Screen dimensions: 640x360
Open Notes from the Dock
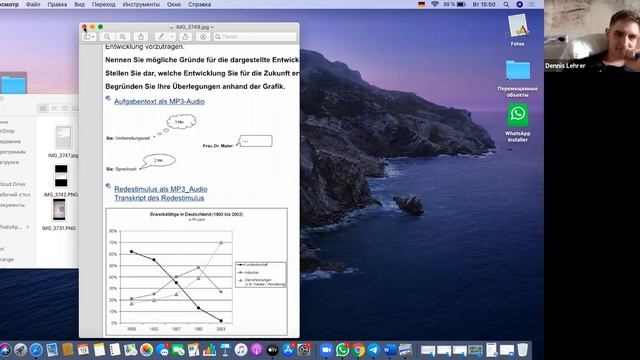point(99,350)
